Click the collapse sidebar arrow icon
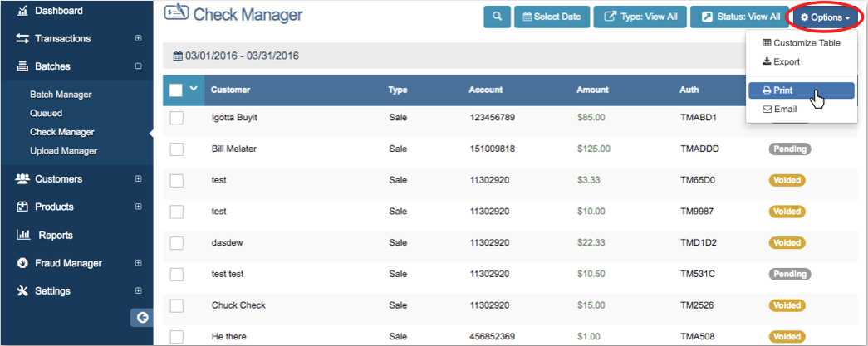Viewport: 868px width, 346px height. click(142, 317)
